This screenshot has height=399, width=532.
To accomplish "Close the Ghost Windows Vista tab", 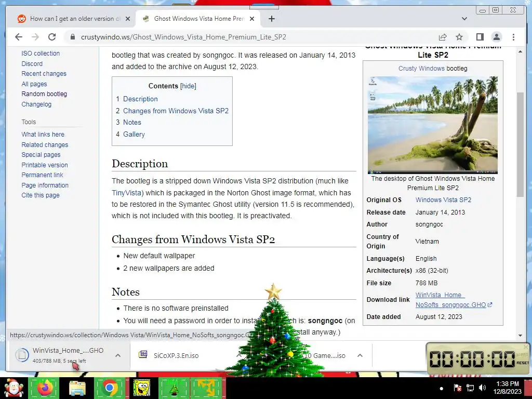I will point(252,19).
